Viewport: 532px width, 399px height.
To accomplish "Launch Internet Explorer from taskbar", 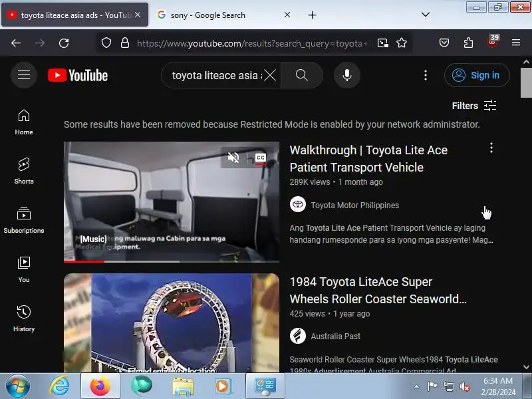I will [x=59, y=386].
